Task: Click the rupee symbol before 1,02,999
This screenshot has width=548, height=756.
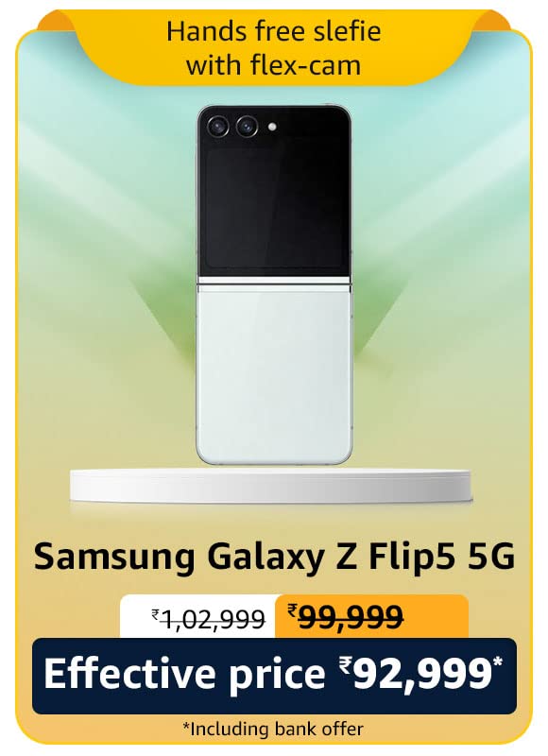Action: [x=155, y=614]
